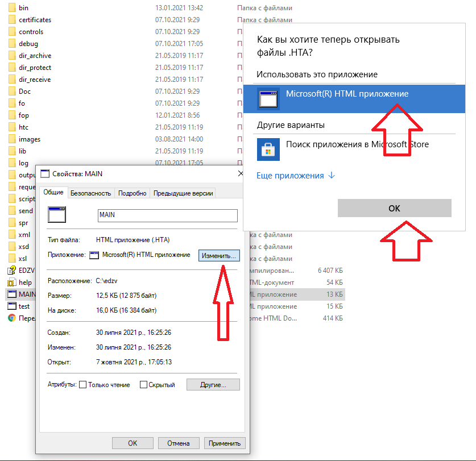Viewport: 476px width, 461px height.
Task: Click the MAIN file name input field
Action: 167,215
